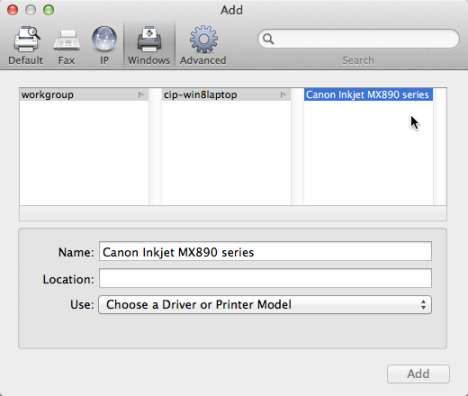Select the Fax toolbar icon
This screenshot has height=396, width=468.
(66, 45)
